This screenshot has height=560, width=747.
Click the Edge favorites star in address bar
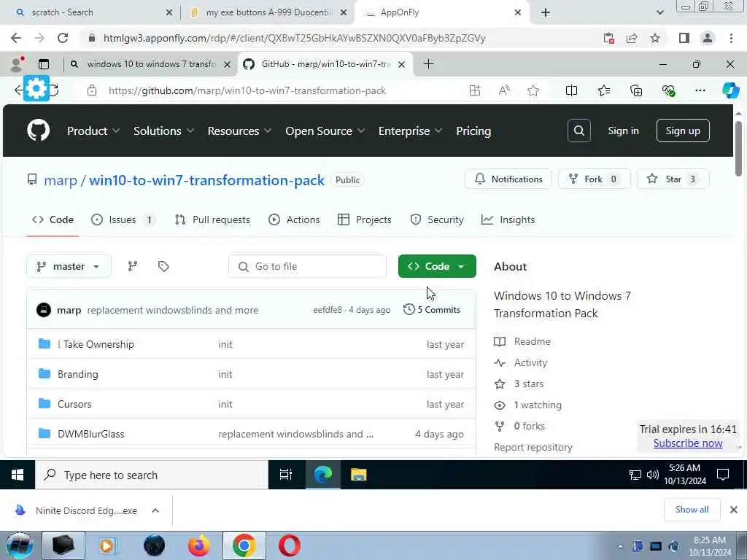(533, 90)
